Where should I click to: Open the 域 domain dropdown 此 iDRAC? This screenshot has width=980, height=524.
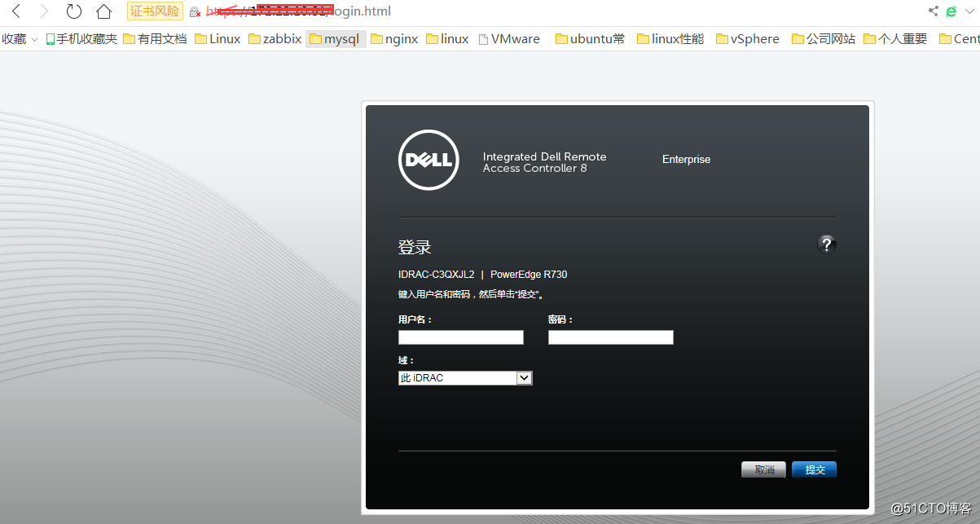coord(465,378)
